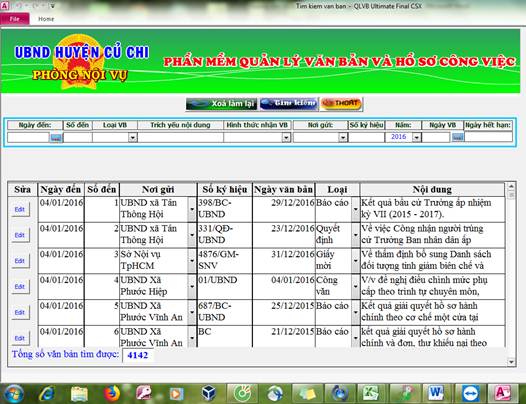This screenshot has height=404, width=526.
Task: Click the Thoát exit button
Action: 341,104
